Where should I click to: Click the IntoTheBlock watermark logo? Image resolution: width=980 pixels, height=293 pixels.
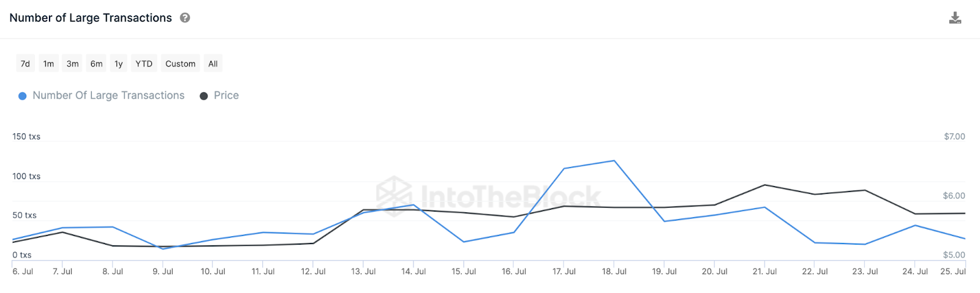tap(394, 196)
